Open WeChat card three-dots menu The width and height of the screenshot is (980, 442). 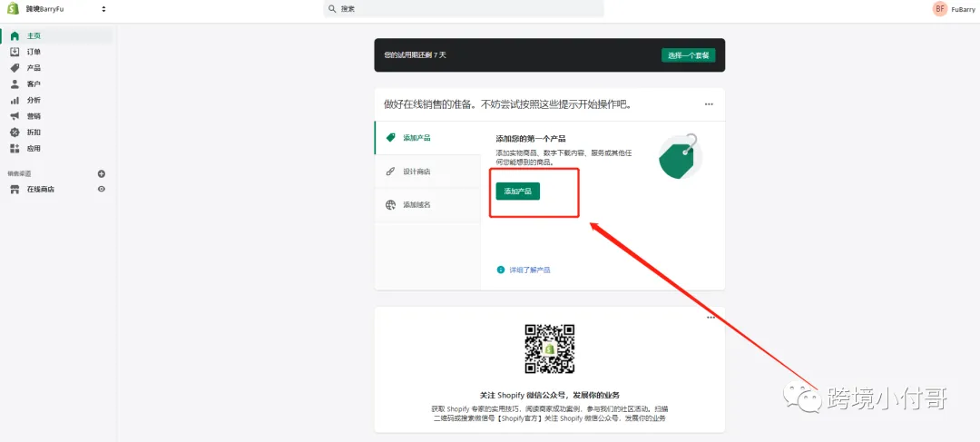[710, 318]
